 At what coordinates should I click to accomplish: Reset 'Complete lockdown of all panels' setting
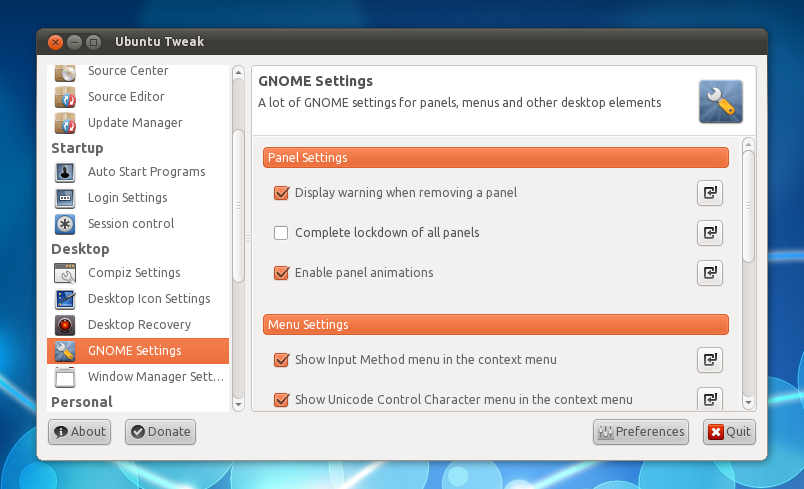pos(710,233)
